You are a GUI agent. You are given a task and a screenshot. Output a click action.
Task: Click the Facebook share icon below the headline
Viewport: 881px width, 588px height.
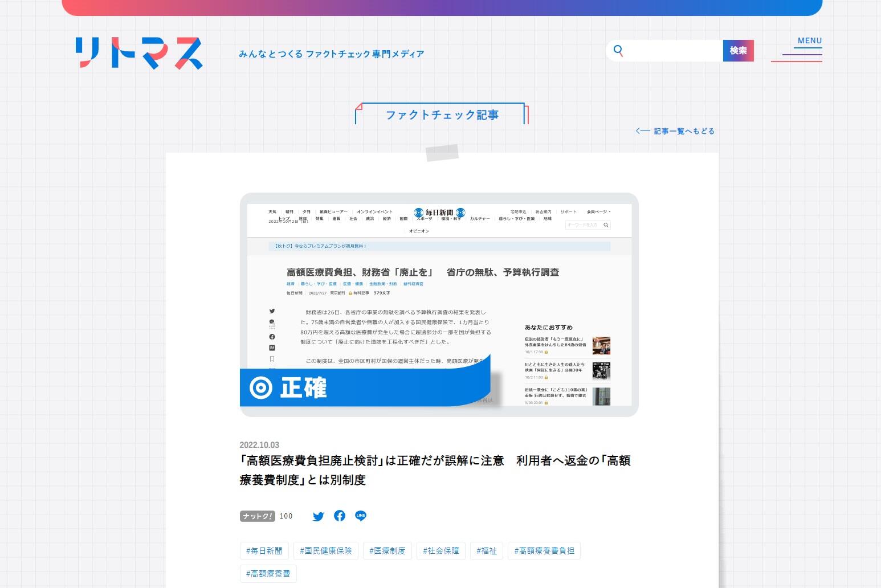point(339,516)
